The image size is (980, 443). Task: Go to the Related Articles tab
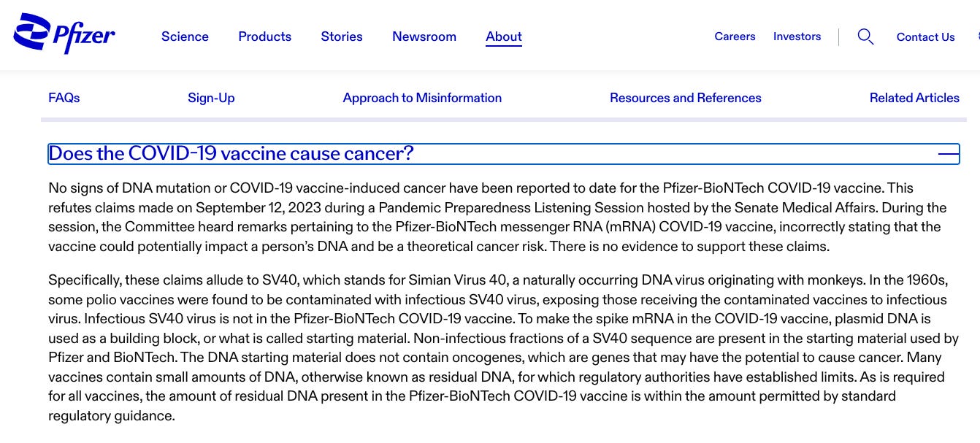pyautogui.click(x=914, y=98)
